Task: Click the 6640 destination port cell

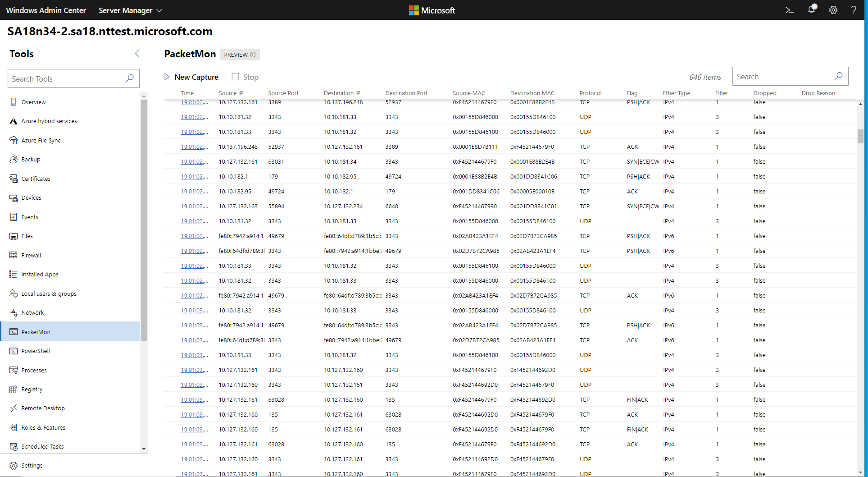Action: click(391, 206)
